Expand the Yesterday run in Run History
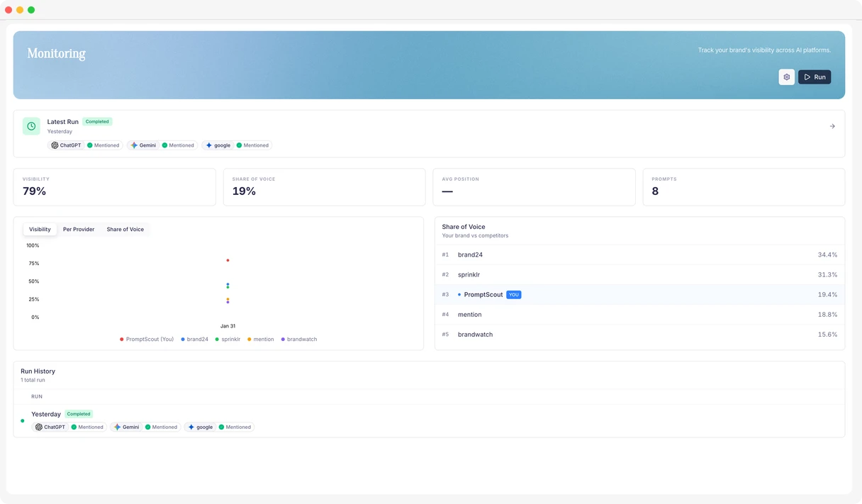The image size is (862, 504). 45,413
